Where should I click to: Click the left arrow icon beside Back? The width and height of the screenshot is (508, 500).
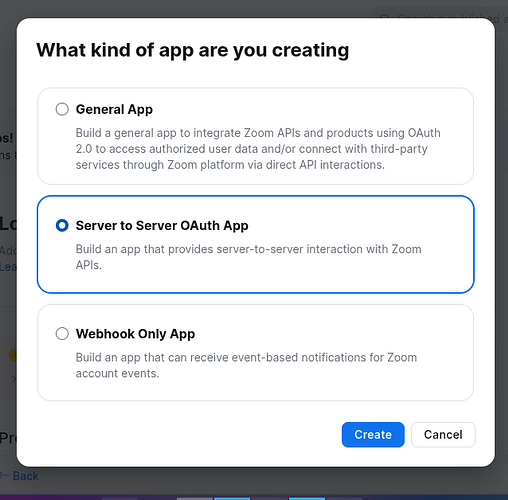coord(5,476)
